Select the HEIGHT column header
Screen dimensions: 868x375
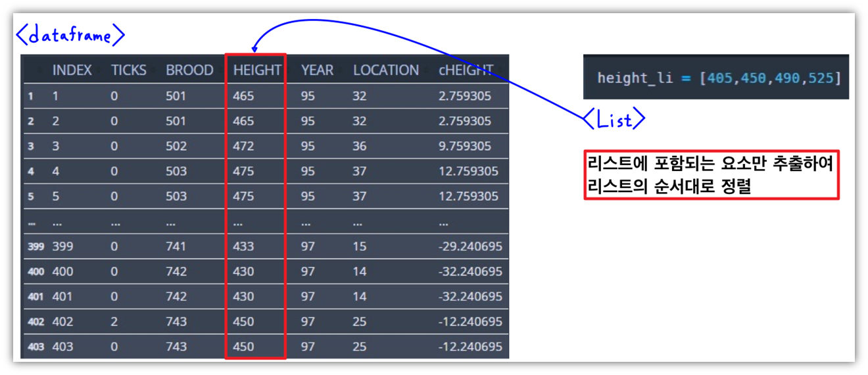[257, 70]
